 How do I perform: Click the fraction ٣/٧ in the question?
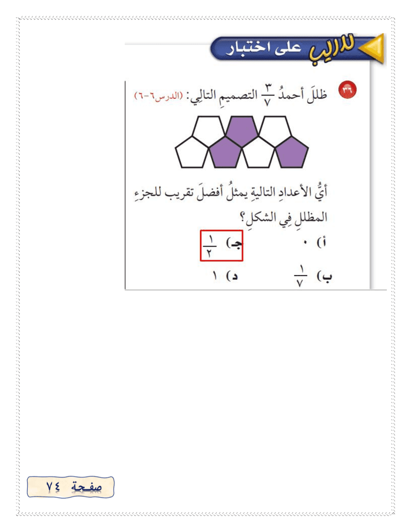[x=268, y=95]
